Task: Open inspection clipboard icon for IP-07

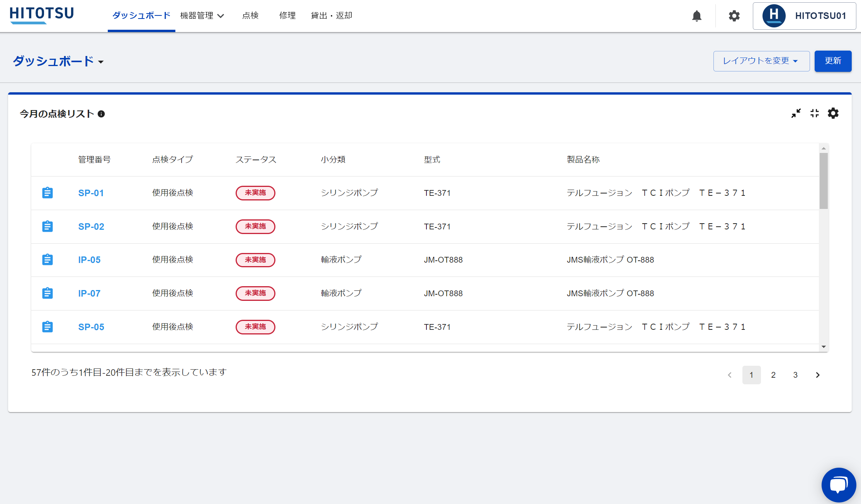Action: 48,293
